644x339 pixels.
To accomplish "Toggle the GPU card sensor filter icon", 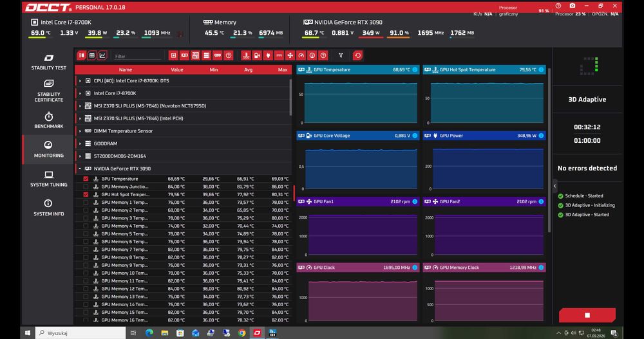I will (184, 55).
